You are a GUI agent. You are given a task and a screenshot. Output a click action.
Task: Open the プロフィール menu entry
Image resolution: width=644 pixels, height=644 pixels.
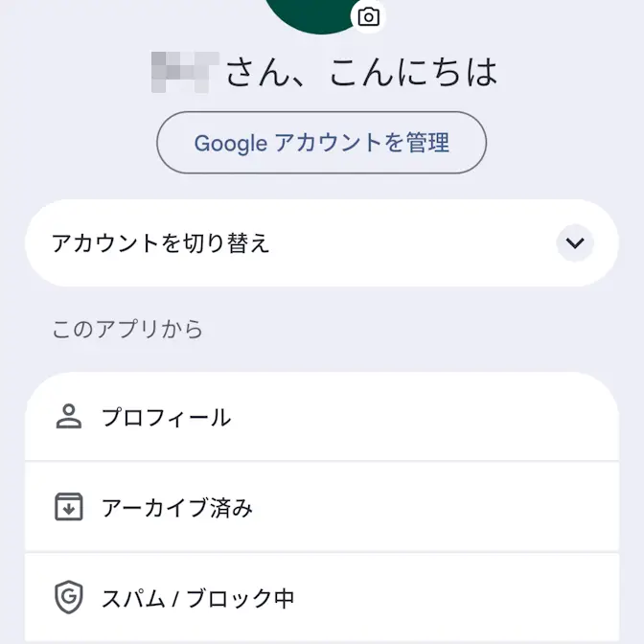[167, 418]
